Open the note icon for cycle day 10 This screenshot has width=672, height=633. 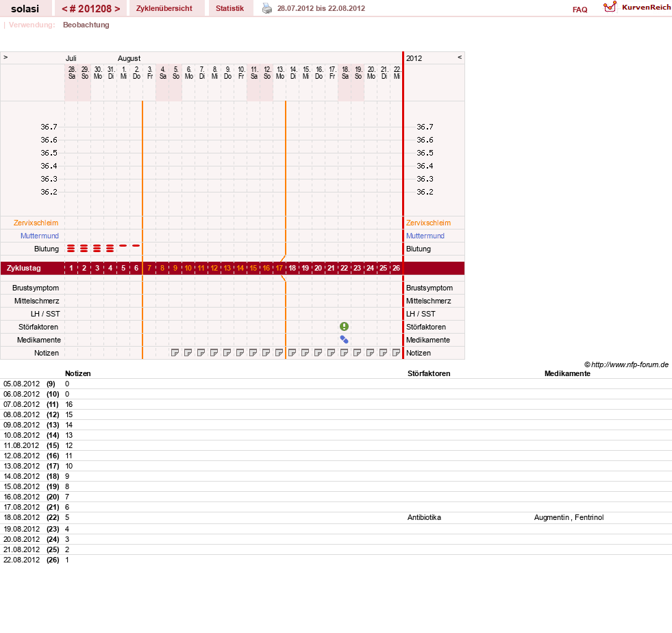pyautogui.click(x=188, y=353)
